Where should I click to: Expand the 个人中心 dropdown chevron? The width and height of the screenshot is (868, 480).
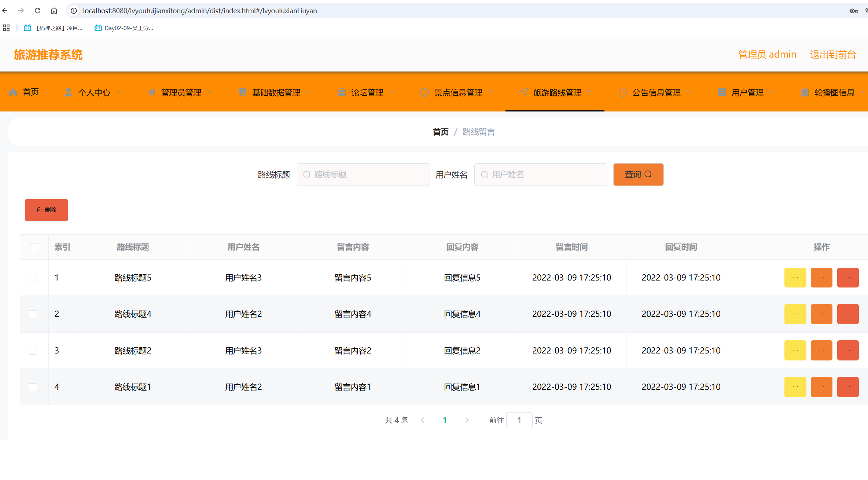pyautogui.click(x=118, y=92)
